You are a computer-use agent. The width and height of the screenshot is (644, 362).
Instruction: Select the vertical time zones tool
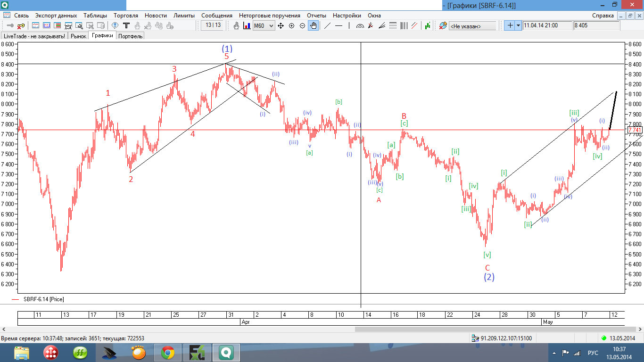pyautogui.click(x=404, y=25)
